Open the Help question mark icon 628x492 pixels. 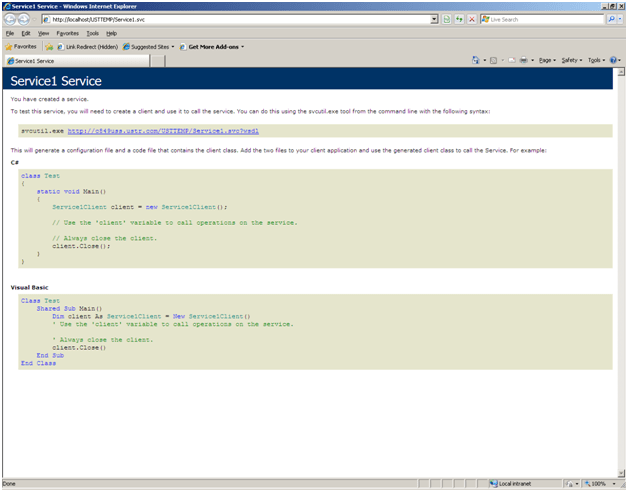614,61
